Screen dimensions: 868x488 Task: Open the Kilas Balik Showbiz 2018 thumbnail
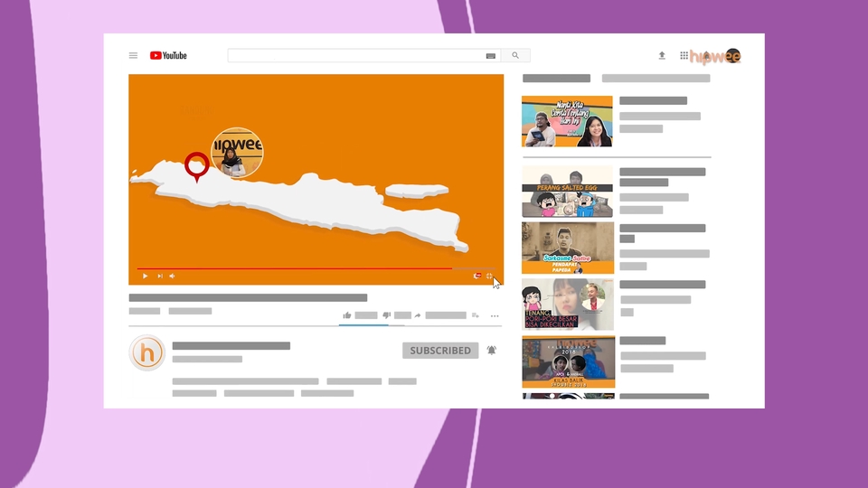[x=568, y=361]
